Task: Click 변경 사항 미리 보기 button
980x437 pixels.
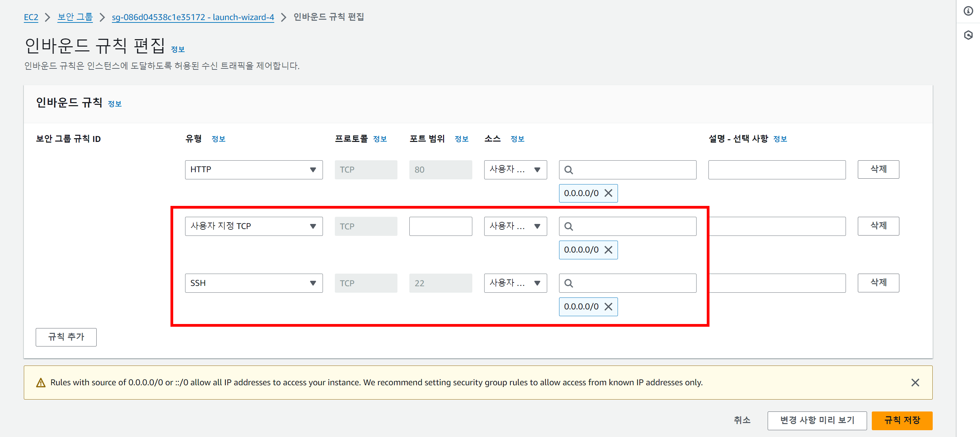Action: (816, 420)
